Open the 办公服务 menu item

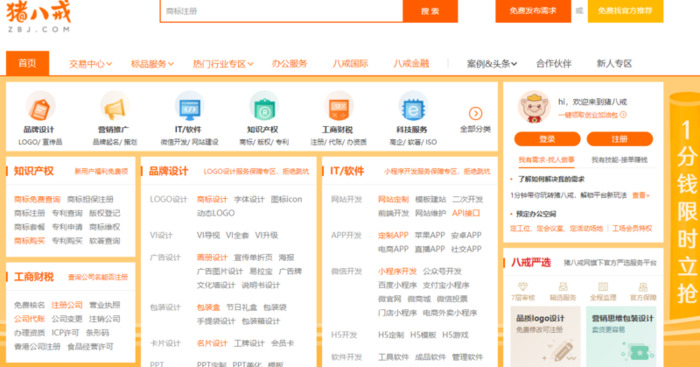pyautogui.click(x=289, y=64)
